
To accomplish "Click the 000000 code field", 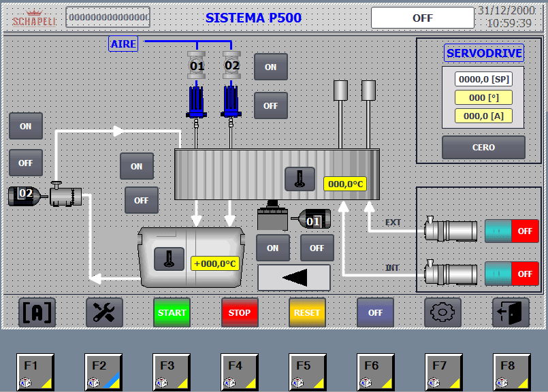I will [x=108, y=17].
